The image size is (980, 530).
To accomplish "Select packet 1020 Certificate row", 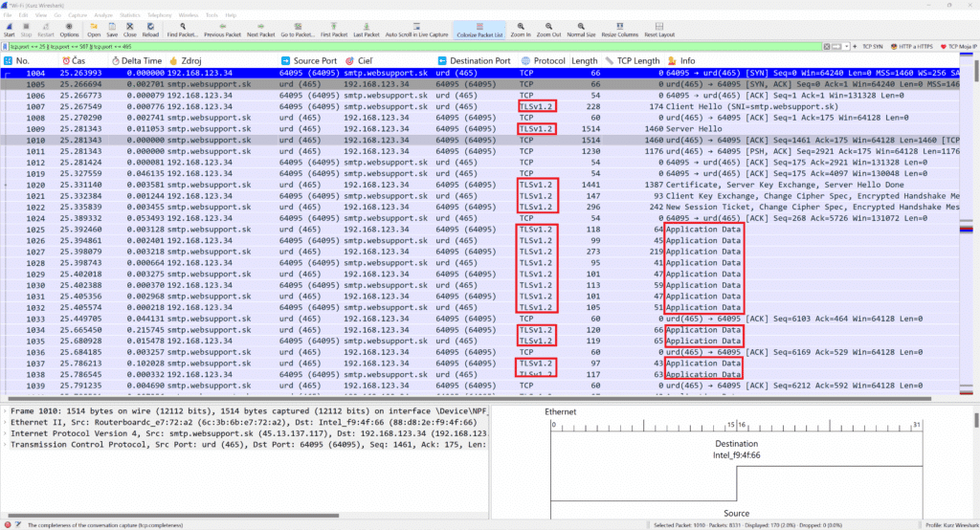I will coord(480,185).
